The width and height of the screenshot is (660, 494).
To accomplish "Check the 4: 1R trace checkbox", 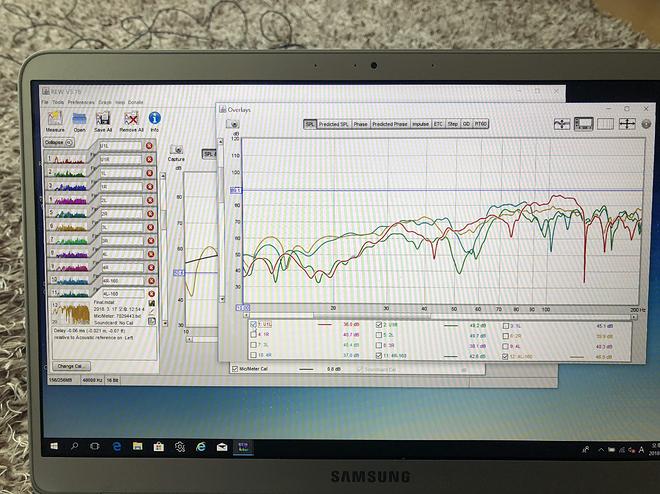I will 253,335.
